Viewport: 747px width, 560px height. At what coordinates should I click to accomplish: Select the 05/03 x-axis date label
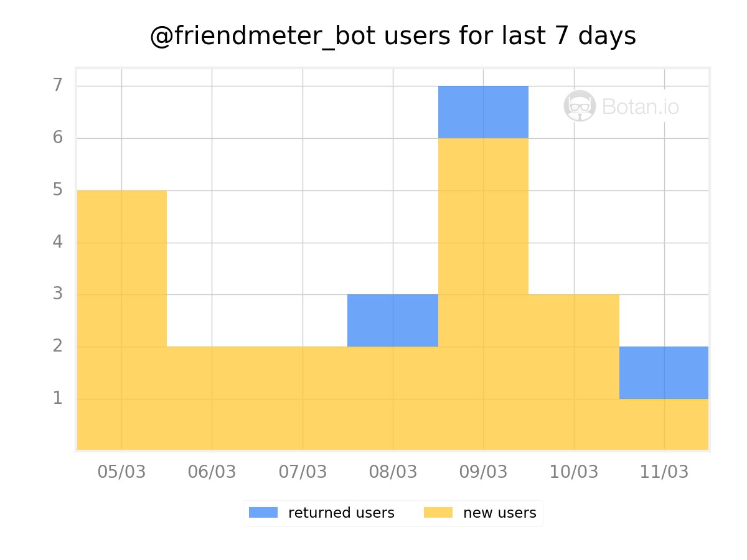click(x=121, y=472)
